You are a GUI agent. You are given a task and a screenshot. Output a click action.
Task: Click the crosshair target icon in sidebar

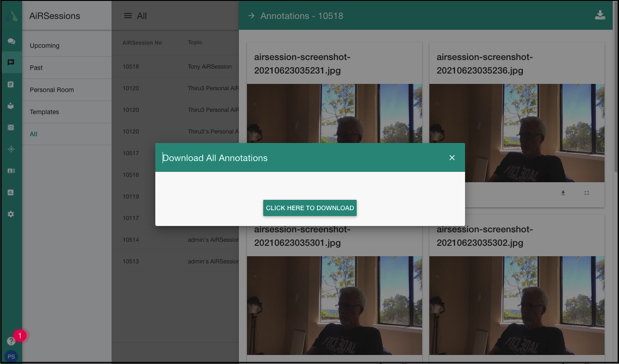click(x=11, y=149)
